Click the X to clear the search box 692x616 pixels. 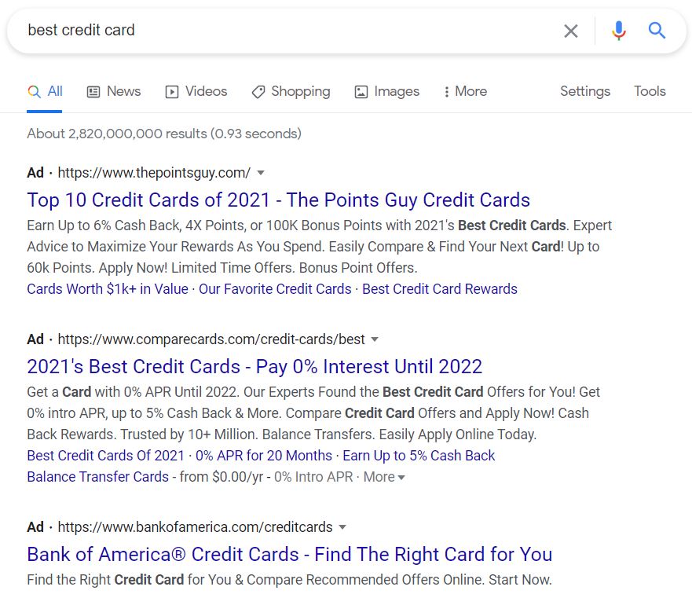(x=572, y=31)
